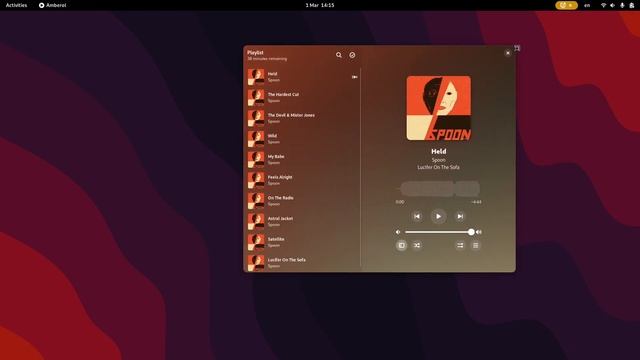The width and height of the screenshot is (640, 360).
Task: Enable playlist selection mode with the checkmark icon
Action: point(352,55)
